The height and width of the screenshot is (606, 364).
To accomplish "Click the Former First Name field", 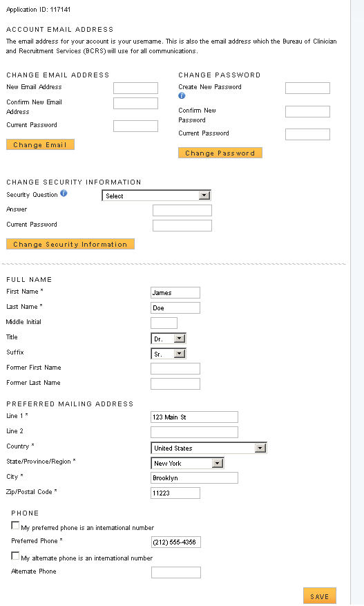I will (x=175, y=369).
